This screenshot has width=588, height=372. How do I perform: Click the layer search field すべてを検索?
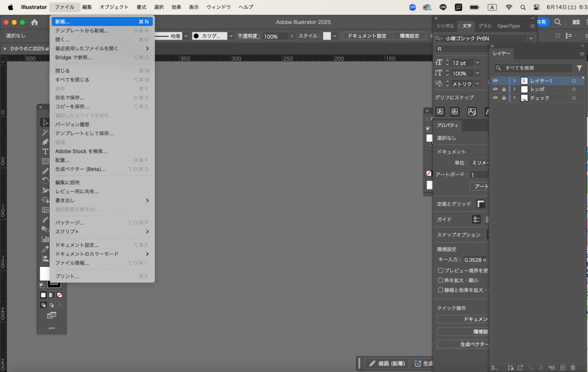(x=533, y=68)
